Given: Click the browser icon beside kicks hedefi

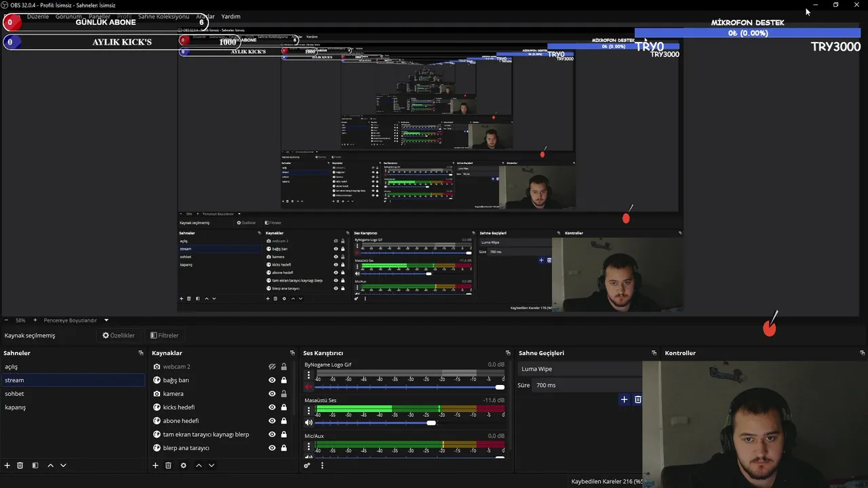Looking at the screenshot, I should point(157,407).
